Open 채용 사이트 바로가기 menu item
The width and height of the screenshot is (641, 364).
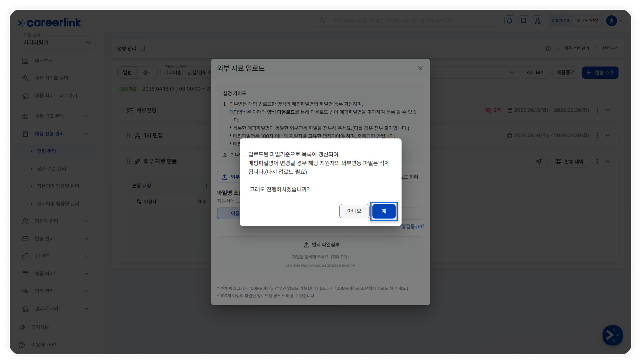tap(56, 96)
